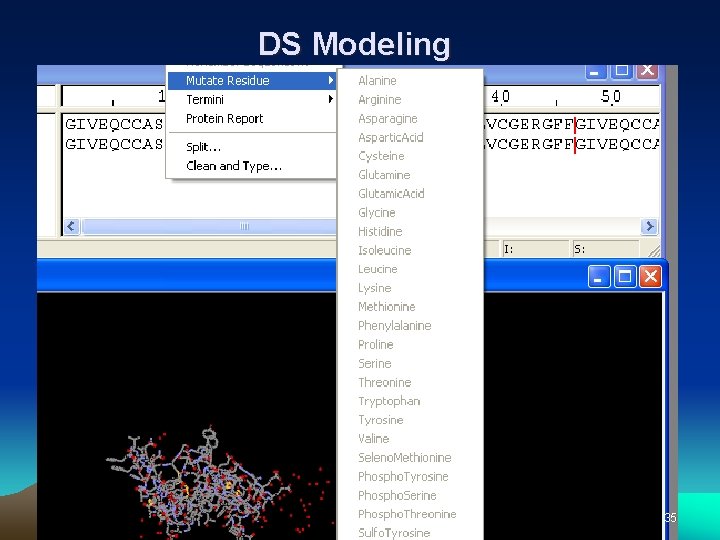
Task: Click the first row GIVEQCCAS sequence text
Action: tap(114, 124)
